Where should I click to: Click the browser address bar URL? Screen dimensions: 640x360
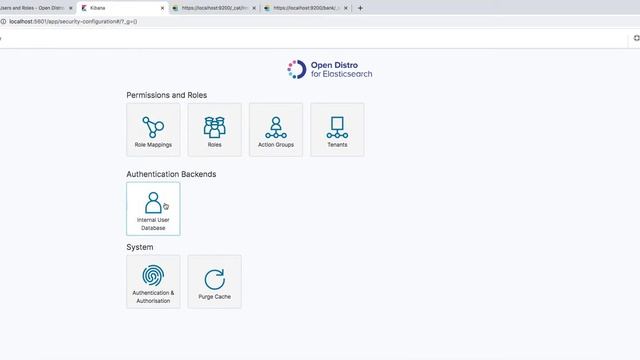[x=73, y=22]
